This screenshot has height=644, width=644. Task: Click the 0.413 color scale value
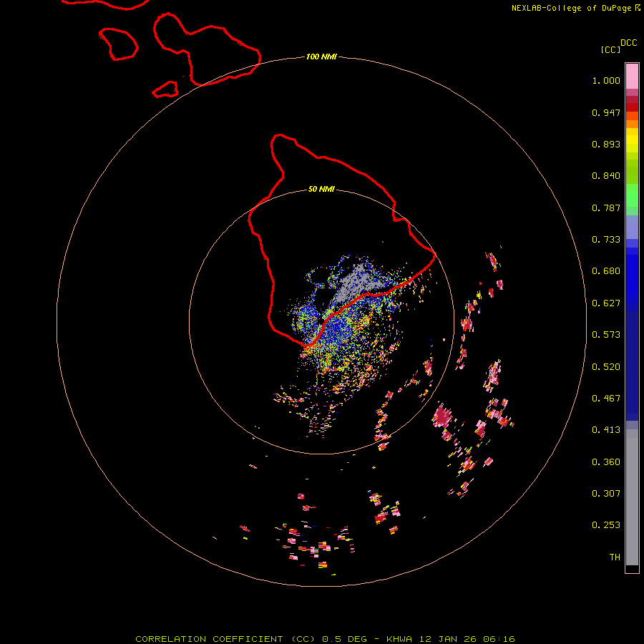pyautogui.click(x=606, y=430)
